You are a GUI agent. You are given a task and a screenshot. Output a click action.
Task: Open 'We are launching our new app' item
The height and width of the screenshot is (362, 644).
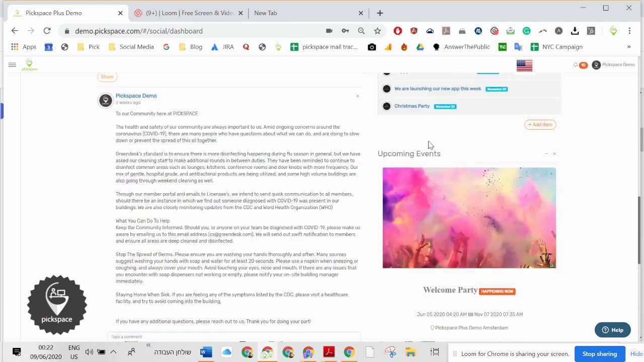[x=438, y=88]
